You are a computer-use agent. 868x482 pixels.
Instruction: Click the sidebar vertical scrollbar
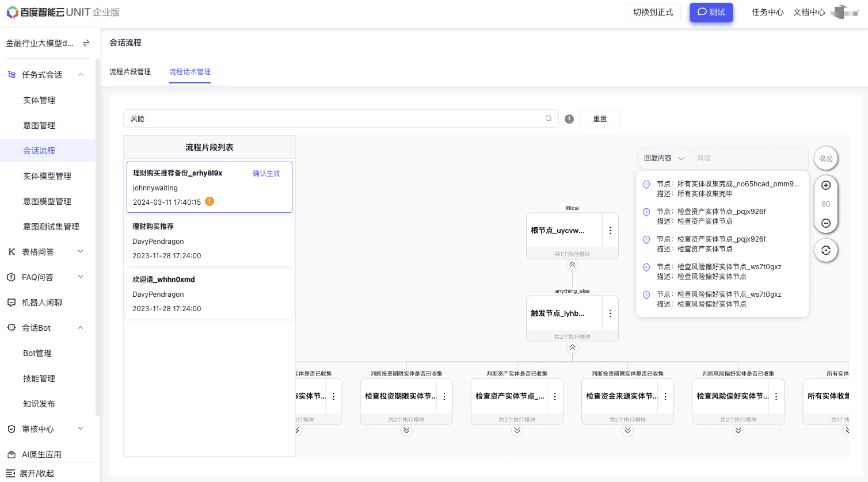[98, 237]
